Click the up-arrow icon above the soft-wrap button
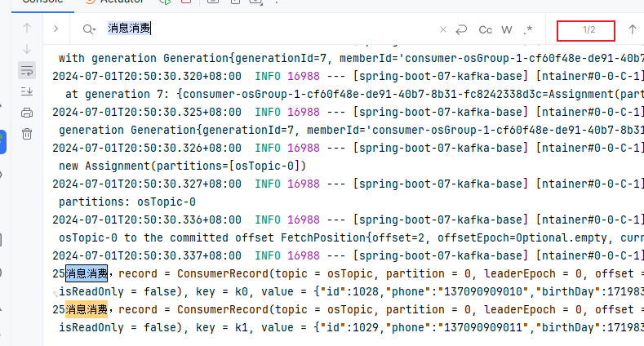The height and width of the screenshot is (346, 644). 27,28
